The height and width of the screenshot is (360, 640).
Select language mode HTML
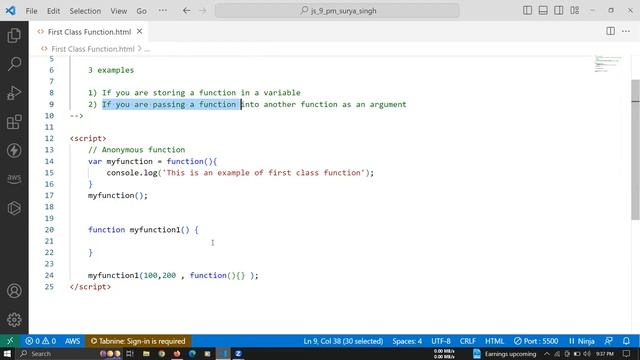[494, 341]
